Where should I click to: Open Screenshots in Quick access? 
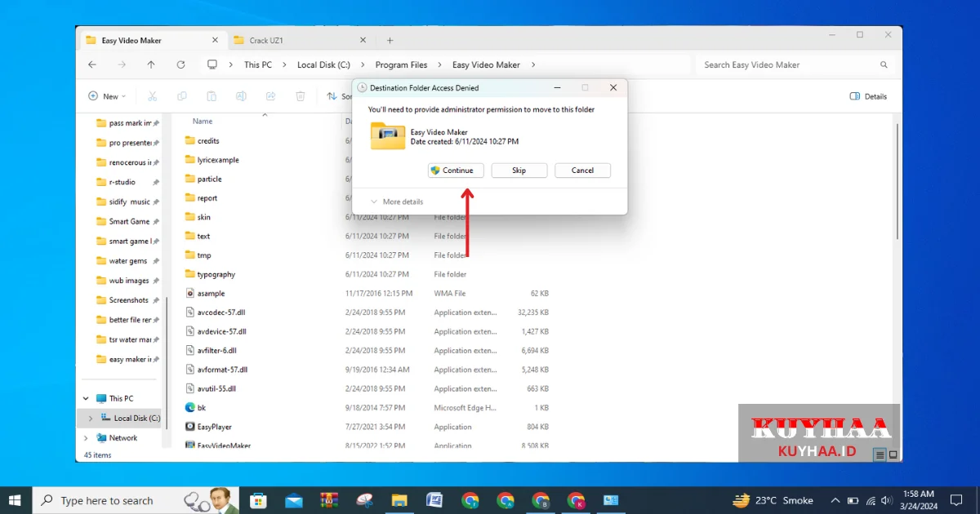click(x=129, y=300)
